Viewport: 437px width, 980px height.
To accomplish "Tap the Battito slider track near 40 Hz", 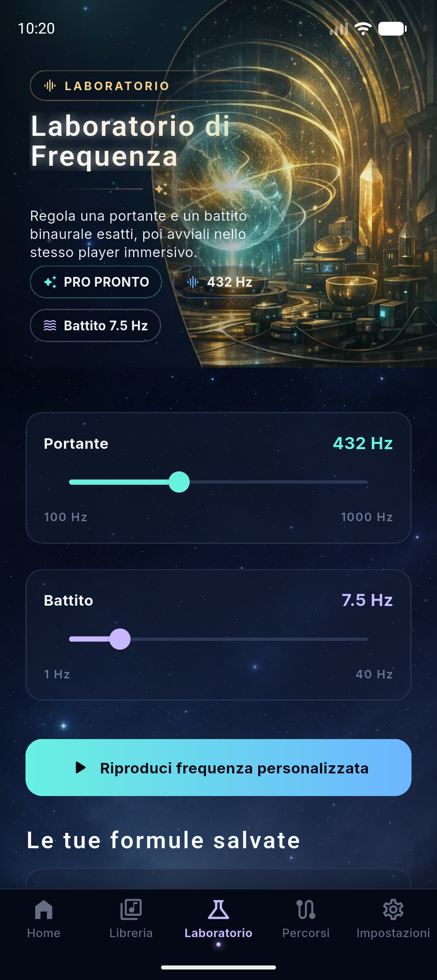I will coord(360,639).
